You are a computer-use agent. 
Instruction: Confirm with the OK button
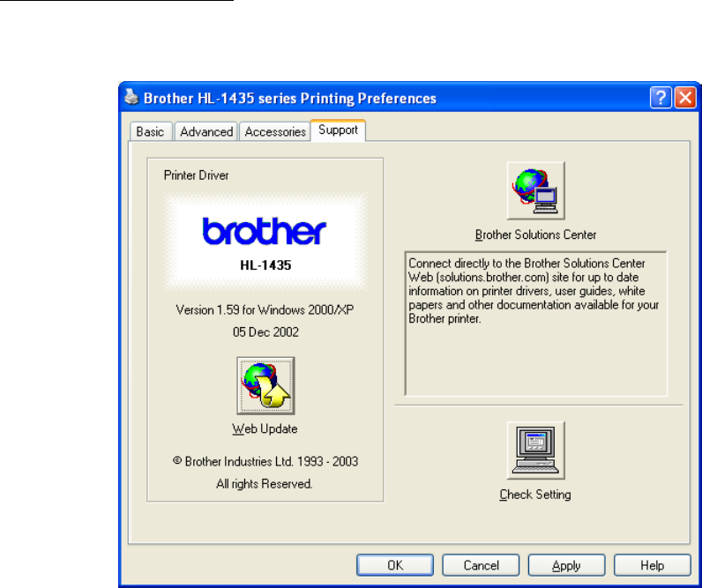pyautogui.click(x=395, y=565)
